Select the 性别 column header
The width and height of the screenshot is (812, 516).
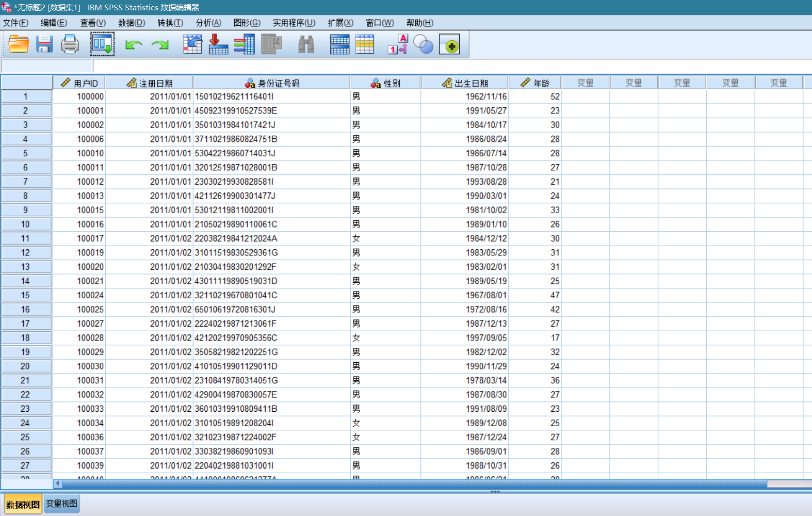tap(385, 83)
